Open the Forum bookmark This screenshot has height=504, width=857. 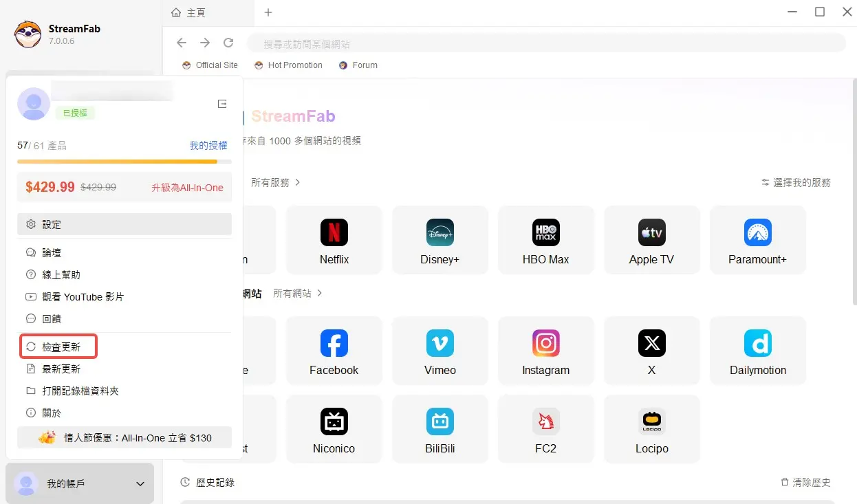(x=358, y=65)
